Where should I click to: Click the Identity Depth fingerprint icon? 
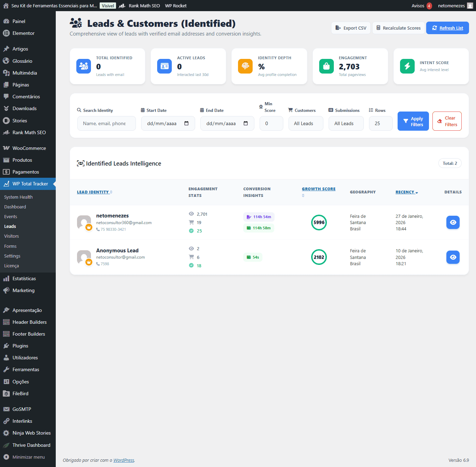pos(245,66)
